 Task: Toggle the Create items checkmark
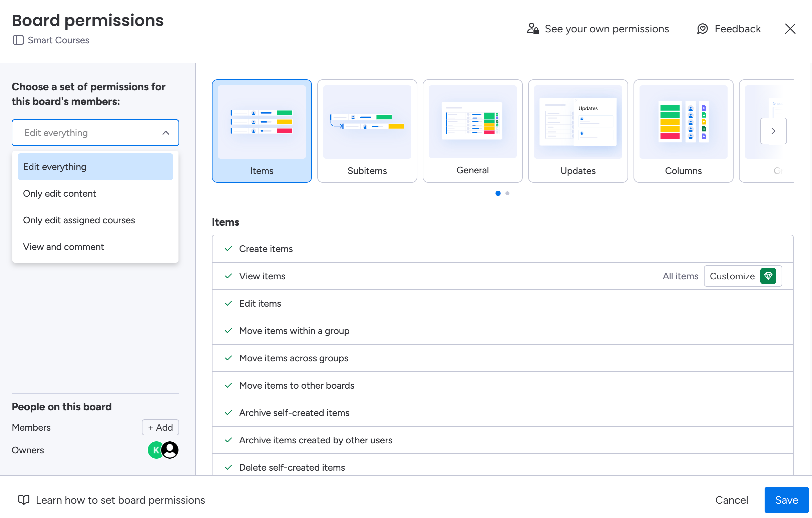(228, 249)
